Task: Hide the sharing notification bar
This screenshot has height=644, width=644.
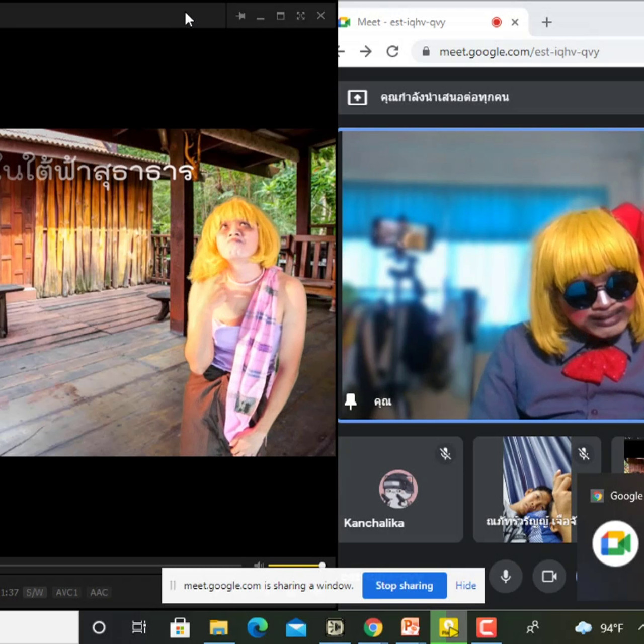Action: tap(466, 586)
